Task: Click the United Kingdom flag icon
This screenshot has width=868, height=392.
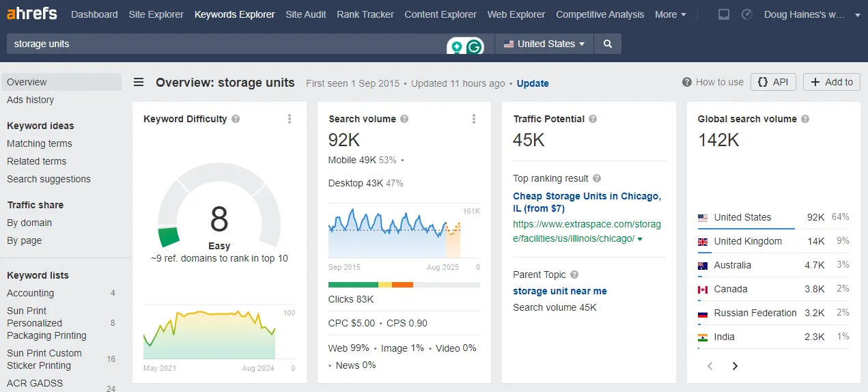Action: (x=703, y=242)
